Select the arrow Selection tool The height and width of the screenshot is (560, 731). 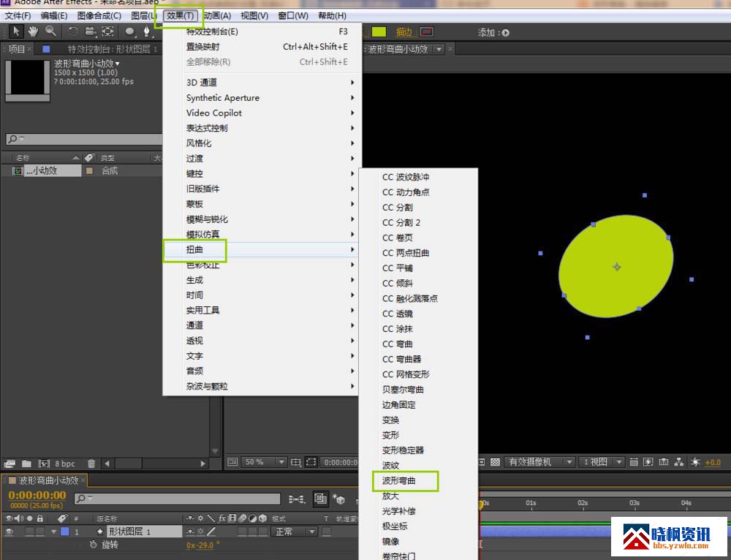click(16, 31)
